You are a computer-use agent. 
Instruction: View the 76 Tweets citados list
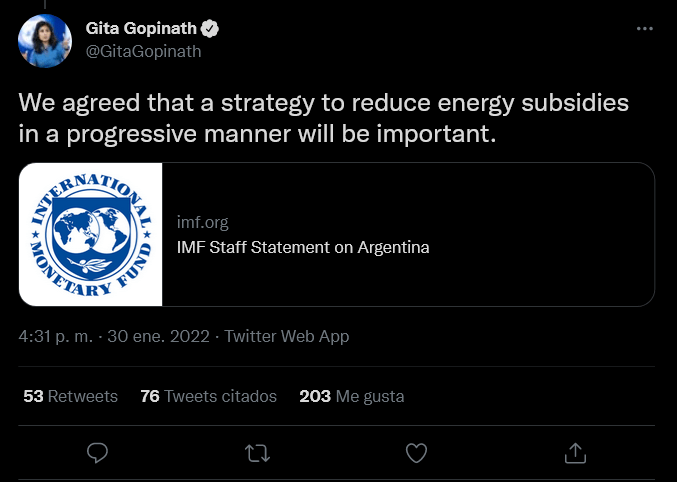(x=209, y=396)
